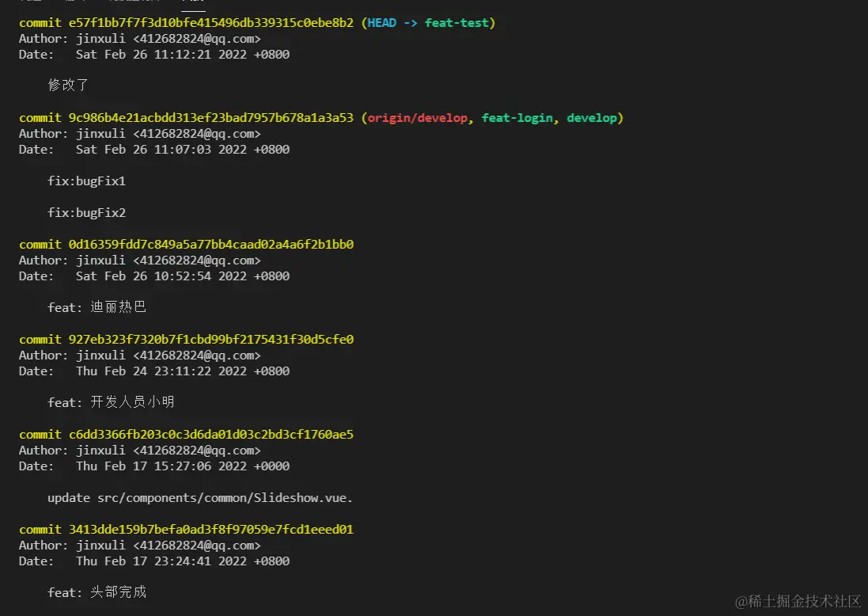Click the green develop branch label after feat-login
The width and height of the screenshot is (868, 616).
pyautogui.click(x=591, y=118)
